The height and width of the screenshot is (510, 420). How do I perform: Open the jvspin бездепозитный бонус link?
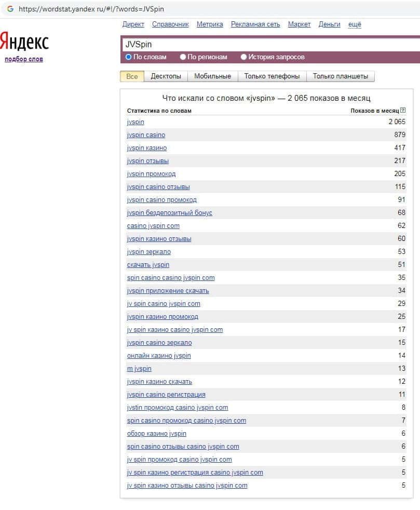169,213
